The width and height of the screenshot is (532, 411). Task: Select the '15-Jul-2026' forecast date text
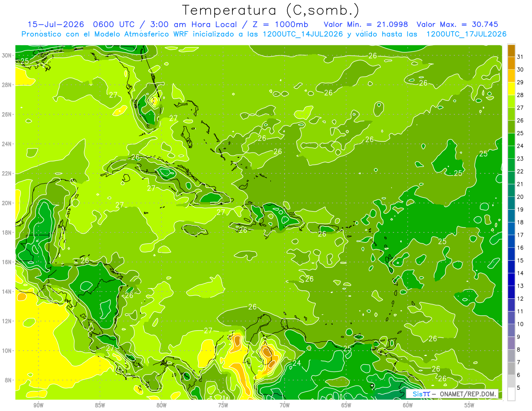[55, 24]
